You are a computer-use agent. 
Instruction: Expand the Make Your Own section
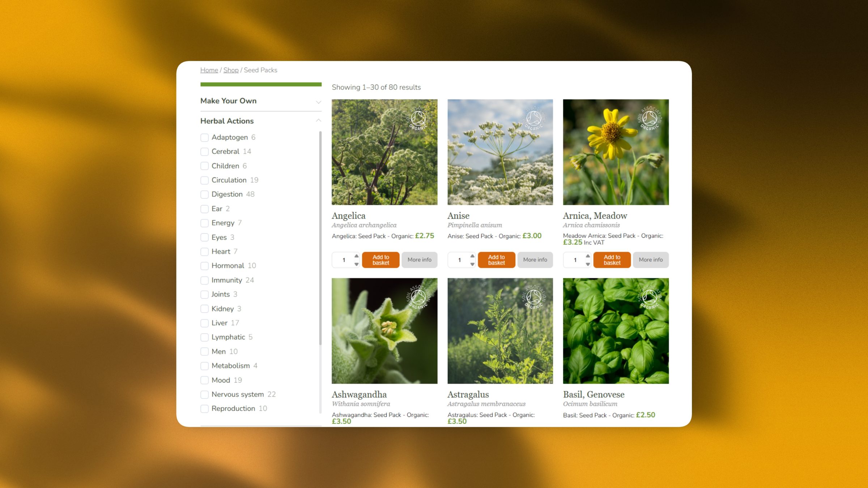[x=318, y=102]
